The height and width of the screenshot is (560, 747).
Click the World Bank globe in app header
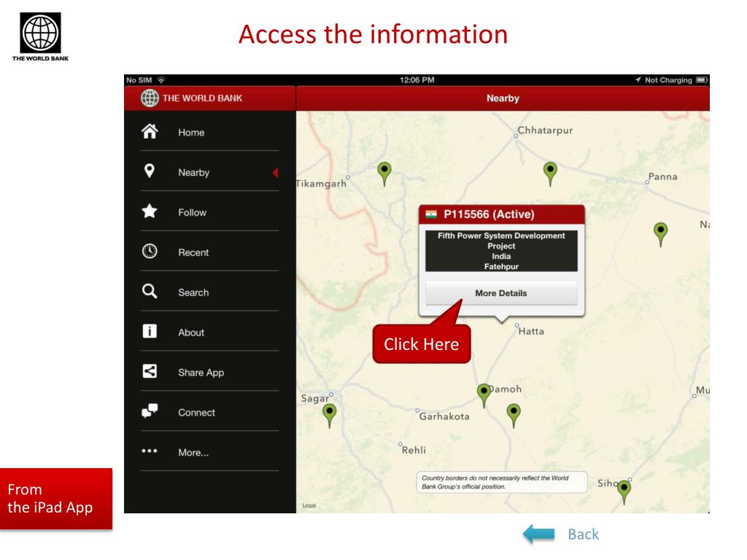coord(150,98)
